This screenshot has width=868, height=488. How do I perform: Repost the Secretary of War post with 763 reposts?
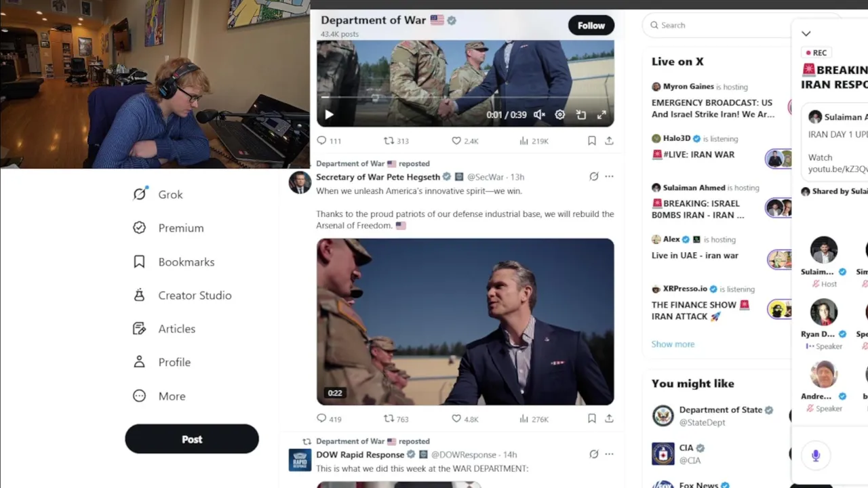(396, 419)
